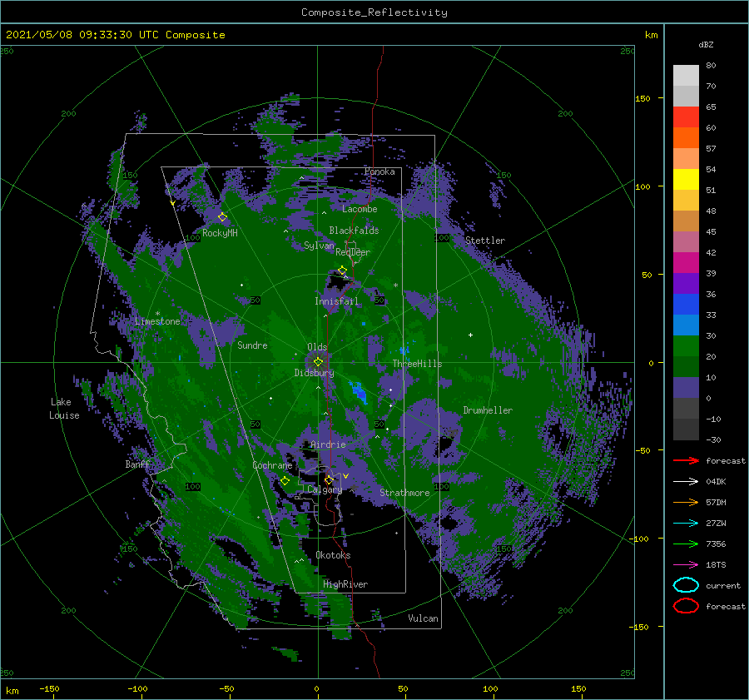
Task: Click the -150 tick on the bottom axis
Action: 49,688
